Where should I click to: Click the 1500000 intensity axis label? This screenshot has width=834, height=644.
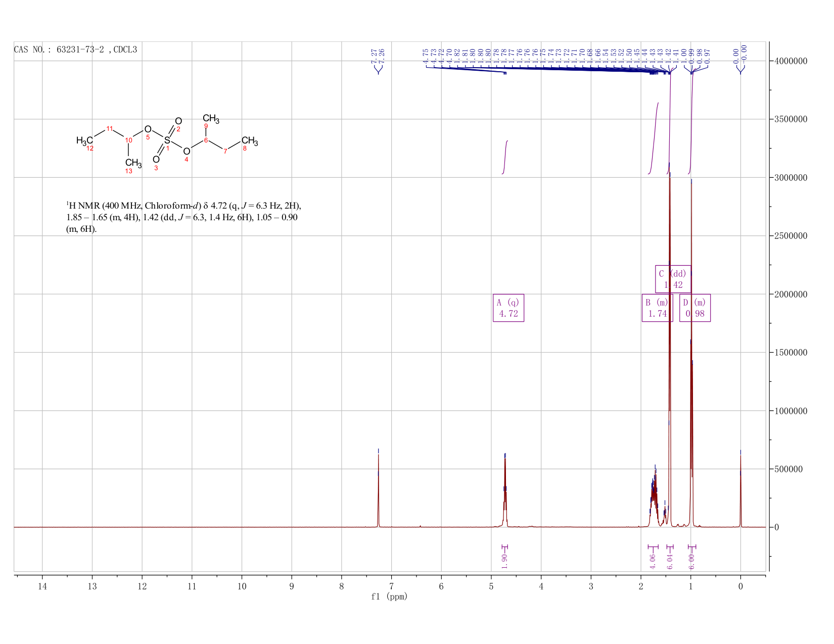pyautogui.click(x=791, y=353)
